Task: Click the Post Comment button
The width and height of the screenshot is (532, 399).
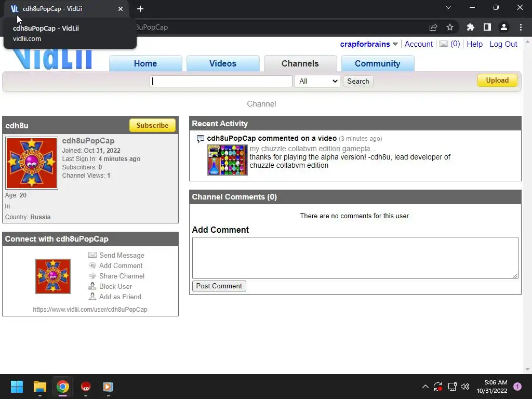Action: pos(219,286)
